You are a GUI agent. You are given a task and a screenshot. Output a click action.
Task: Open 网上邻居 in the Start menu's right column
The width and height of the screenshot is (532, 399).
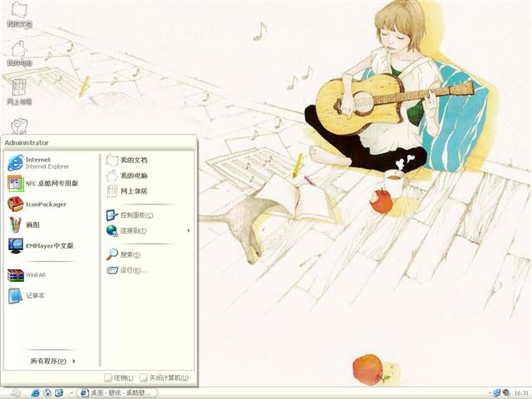148,191
